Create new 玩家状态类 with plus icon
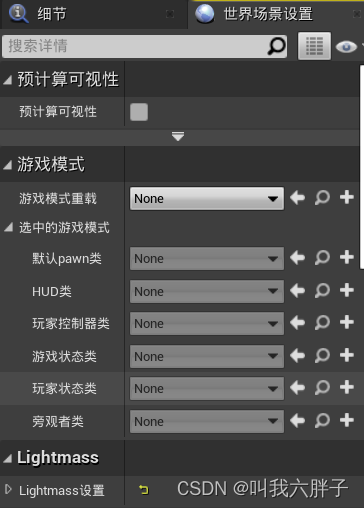Viewport: 364px width, 508px height. [x=347, y=387]
